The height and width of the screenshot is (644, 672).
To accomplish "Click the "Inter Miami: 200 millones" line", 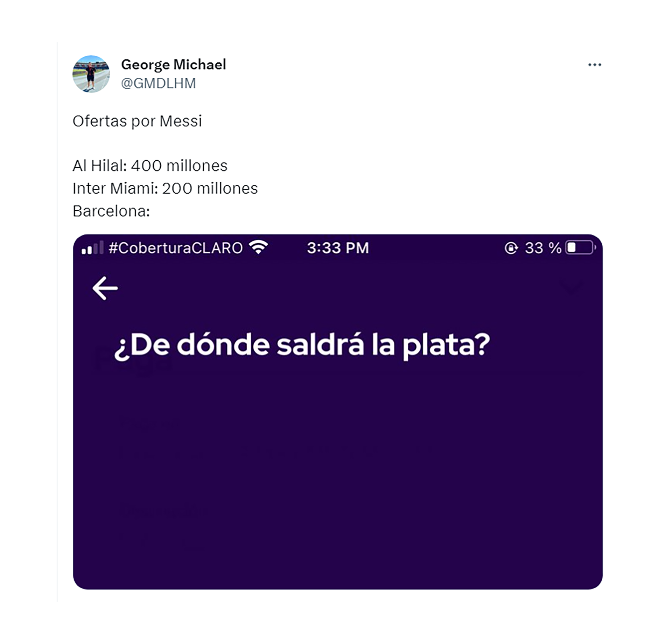I will tap(165, 188).
